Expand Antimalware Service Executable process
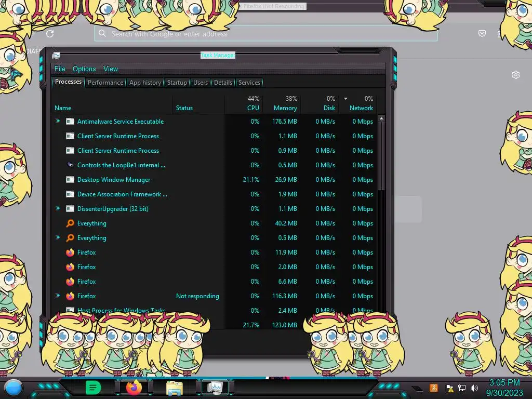The height and width of the screenshot is (399, 532). [58, 121]
